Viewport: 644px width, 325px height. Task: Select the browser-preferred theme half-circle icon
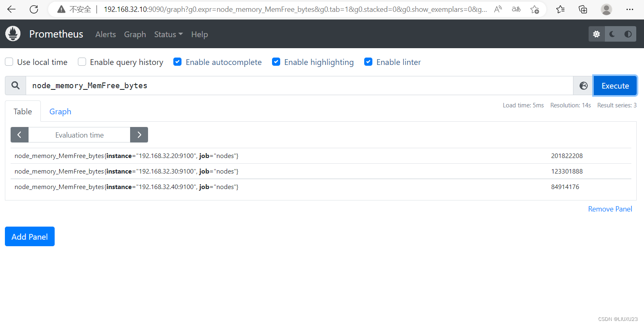click(628, 34)
